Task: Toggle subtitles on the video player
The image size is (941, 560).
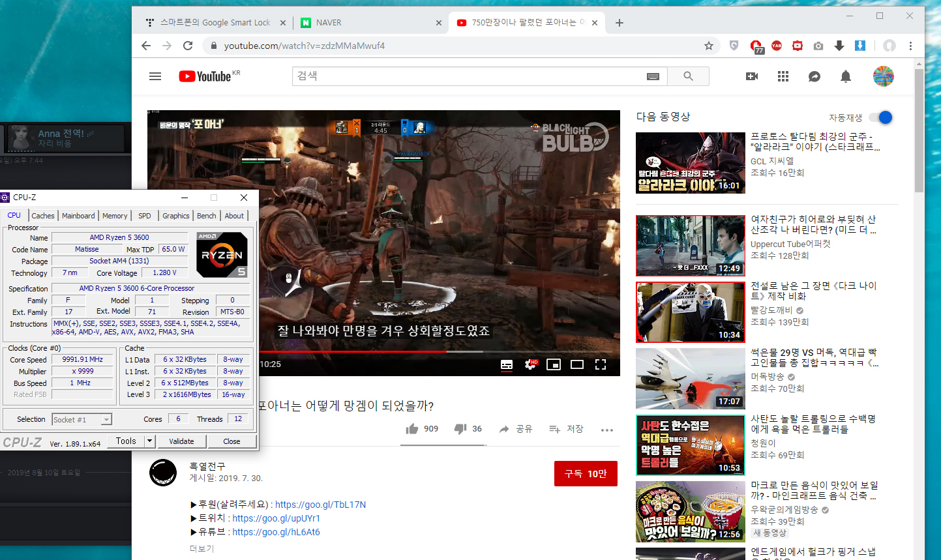Action: coord(507,364)
